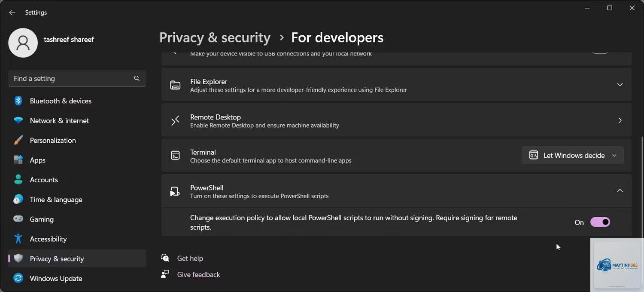Click the PowerShell heading text
The height and width of the screenshot is (292, 644).
point(207,187)
